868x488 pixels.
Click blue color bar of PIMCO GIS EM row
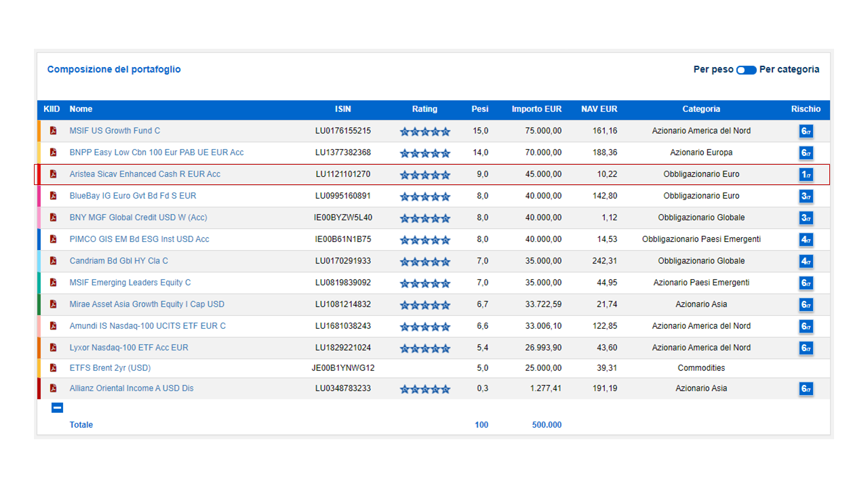[39, 239]
